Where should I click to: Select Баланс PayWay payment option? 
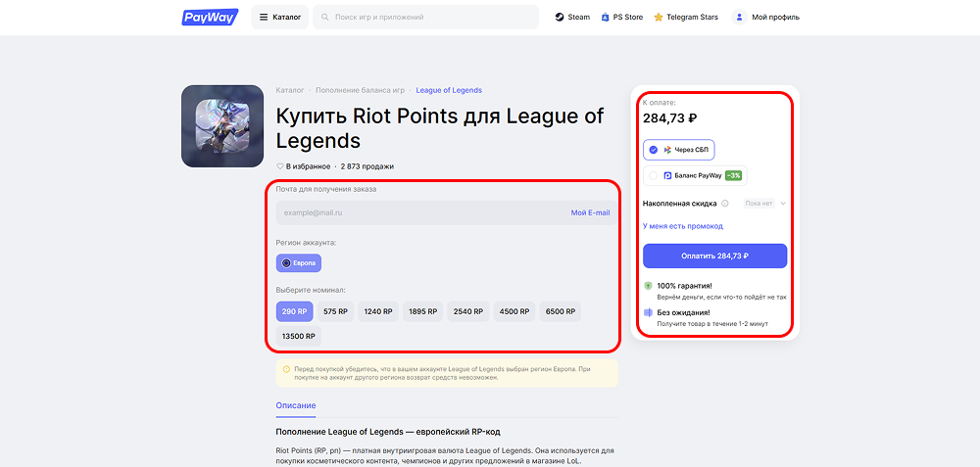coord(695,176)
